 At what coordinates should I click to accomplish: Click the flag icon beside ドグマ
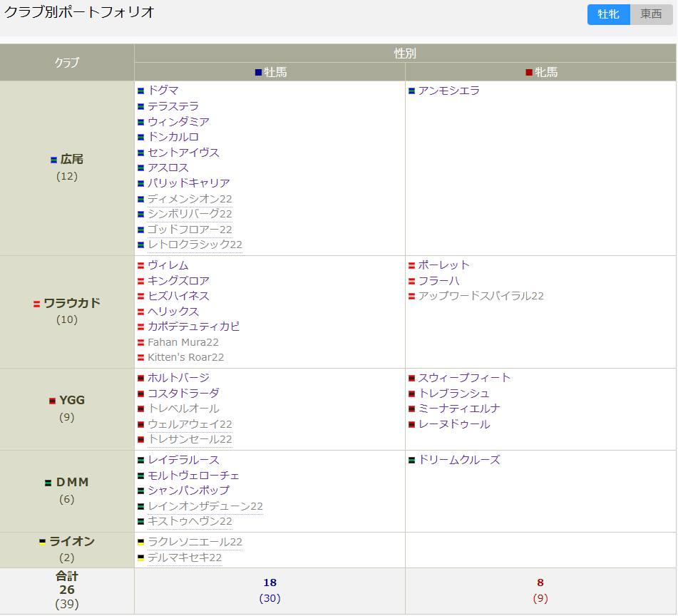tap(141, 91)
